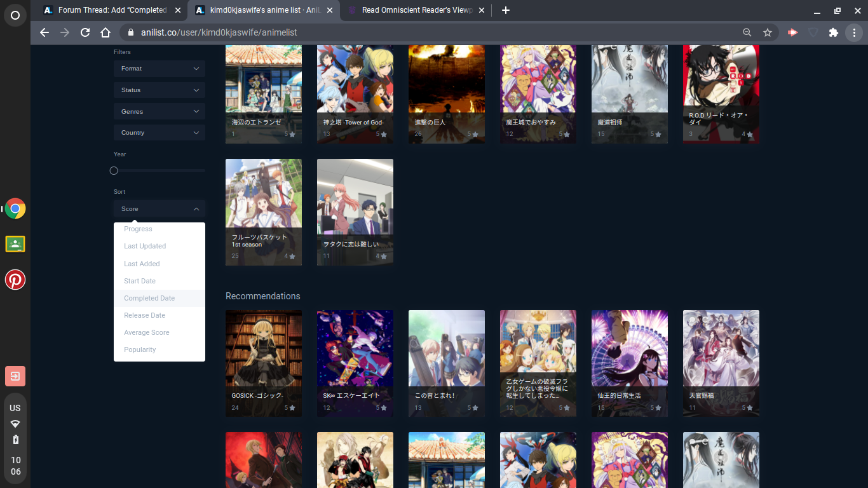Image resolution: width=868 pixels, height=488 pixels.
Task: Expand the Format filter dropdown
Action: (x=159, y=69)
